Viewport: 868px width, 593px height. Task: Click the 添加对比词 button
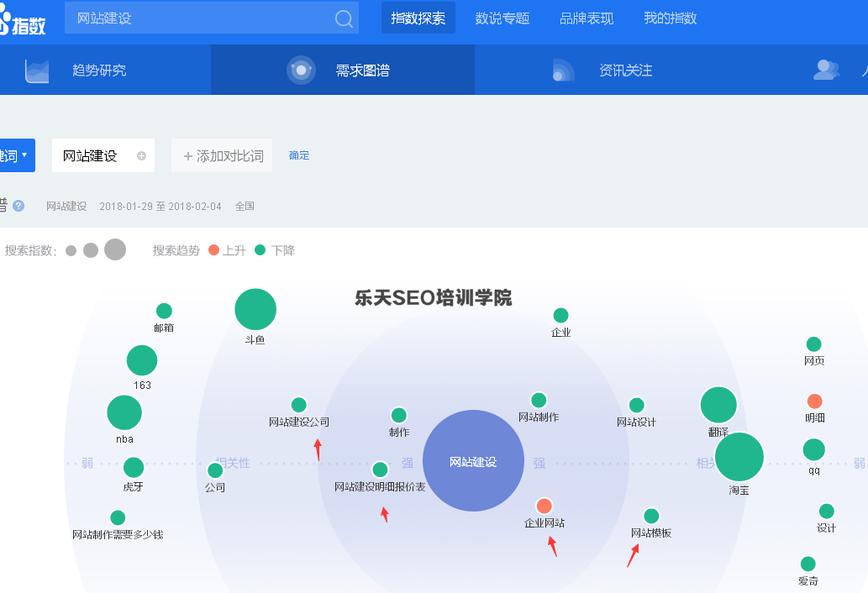point(221,155)
